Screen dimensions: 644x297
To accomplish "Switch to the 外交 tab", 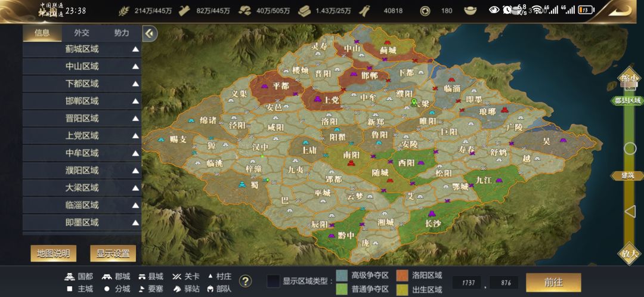I will 81,33.
